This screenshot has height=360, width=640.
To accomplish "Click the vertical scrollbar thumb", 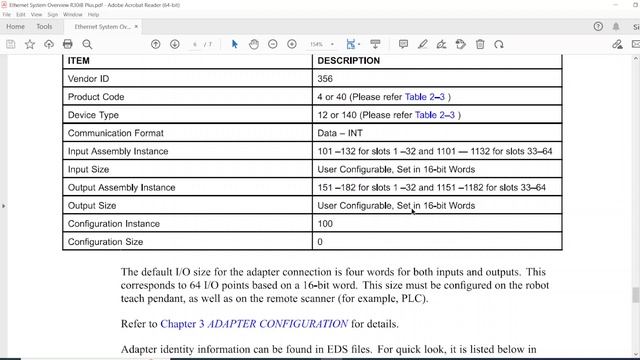I will [x=636, y=295].
